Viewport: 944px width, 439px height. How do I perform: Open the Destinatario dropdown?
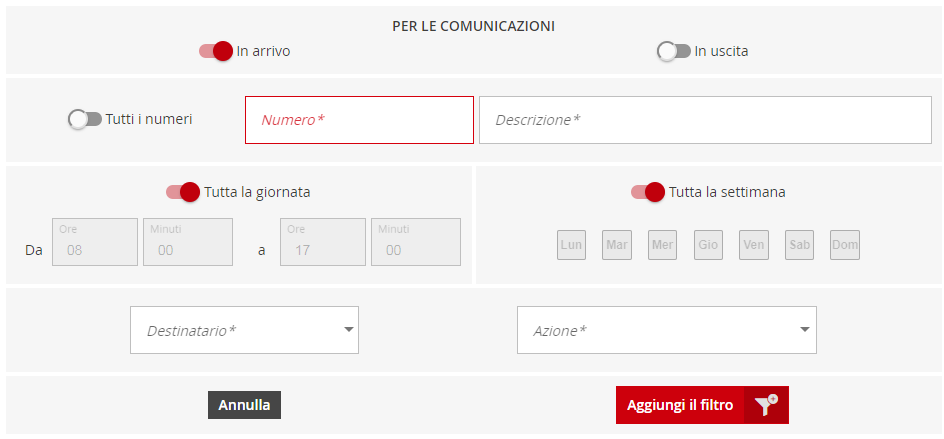coord(244,330)
